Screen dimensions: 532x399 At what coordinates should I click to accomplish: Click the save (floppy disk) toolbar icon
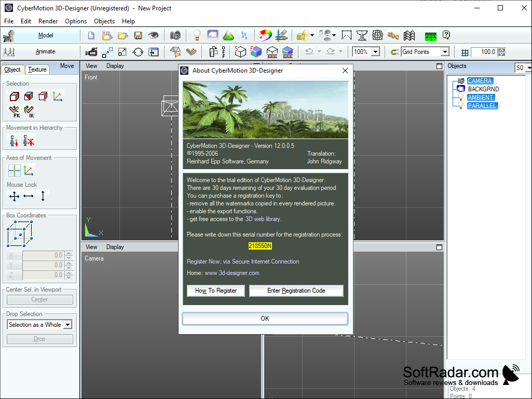point(138,35)
